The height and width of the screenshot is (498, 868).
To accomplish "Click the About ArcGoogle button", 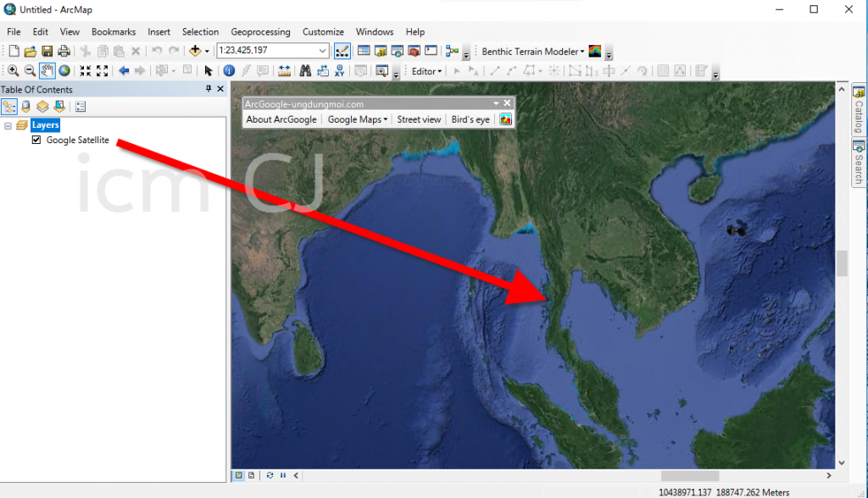I will [x=281, y=119].
